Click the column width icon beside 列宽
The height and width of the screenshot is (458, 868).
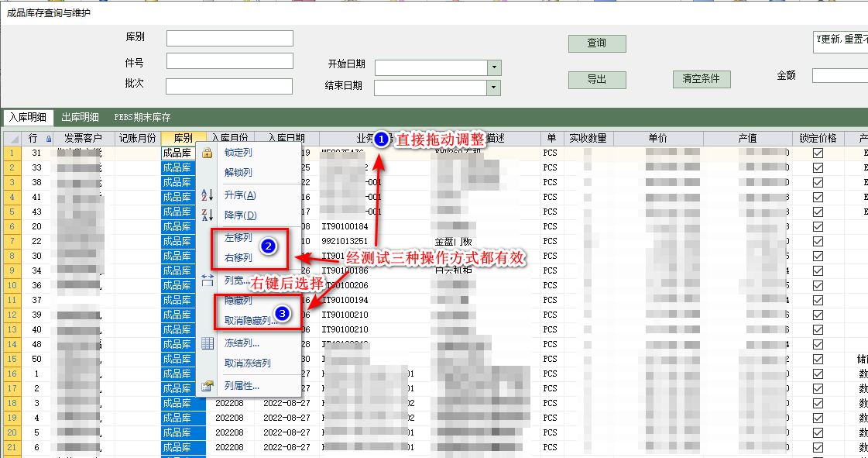point(208,280)
